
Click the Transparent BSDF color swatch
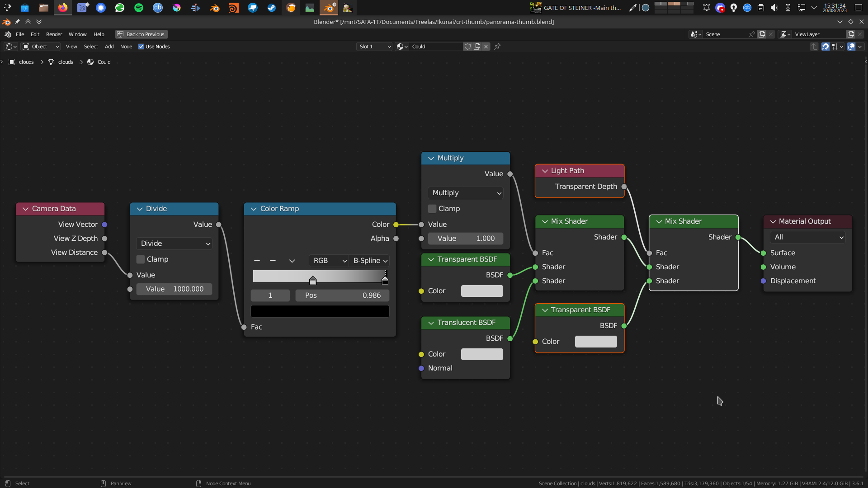click(x=482, y=291)
